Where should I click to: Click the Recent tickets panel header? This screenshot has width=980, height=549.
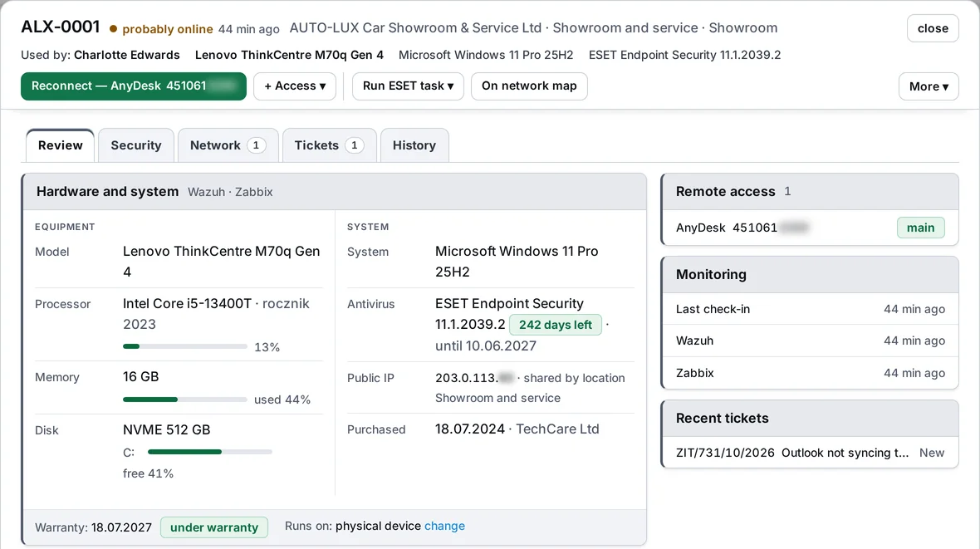pos(810,419)
